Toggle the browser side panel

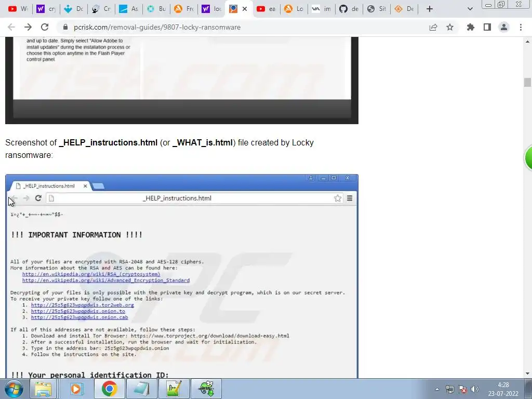click(x=487, y=27)
